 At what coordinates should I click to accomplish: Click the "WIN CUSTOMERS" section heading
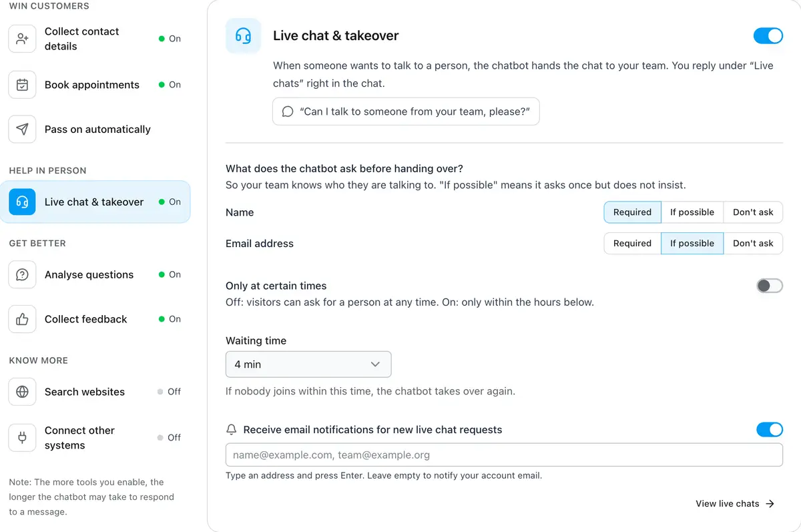[x=49, y=6]
